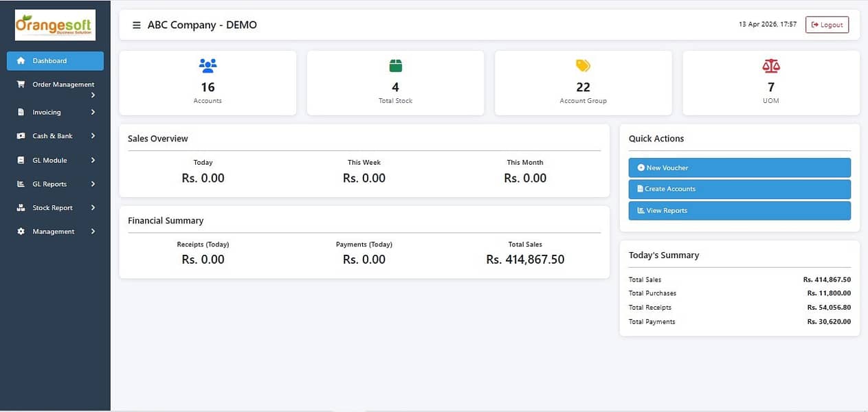Click the Payments (Today) amount
Image resolution: width=868 pixels, height=412 pixels.
point(364,260)
